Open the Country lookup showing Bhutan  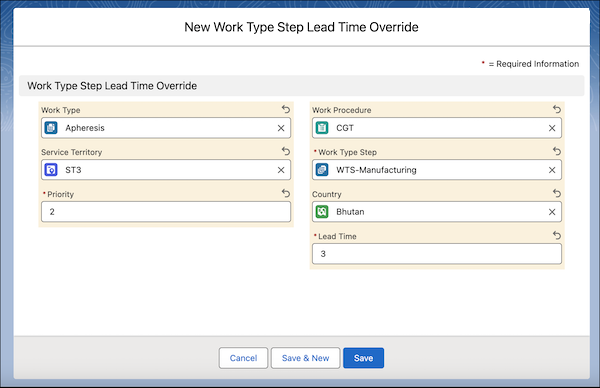click(x=437, y=212)
